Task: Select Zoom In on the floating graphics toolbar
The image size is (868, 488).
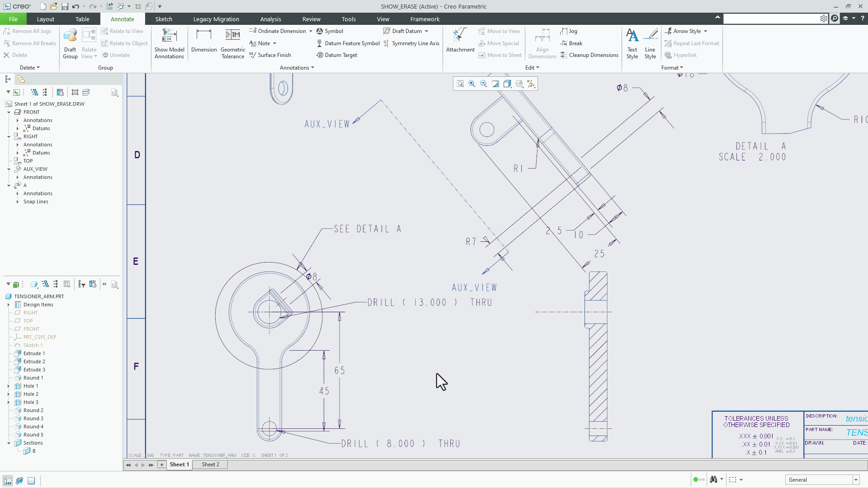Action: point(472,84)
